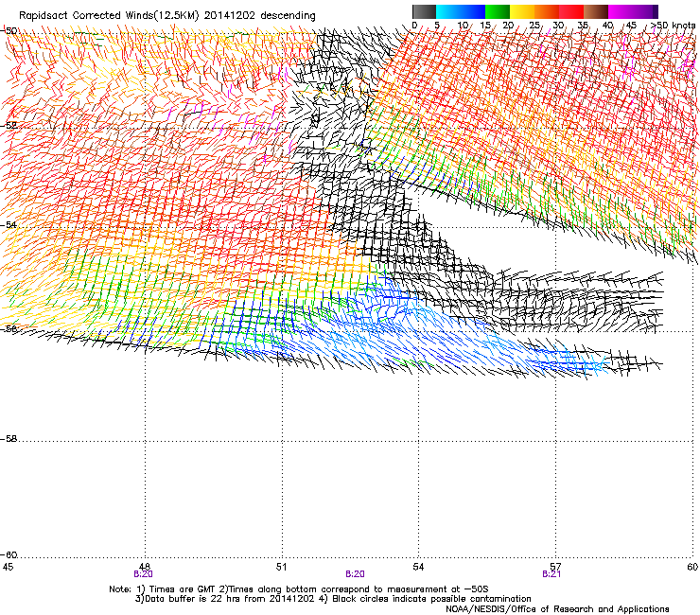The width and height of the screenshot is (700, 615).
Task: Click the legend scale value '35'
Action: tap(583, 26)
